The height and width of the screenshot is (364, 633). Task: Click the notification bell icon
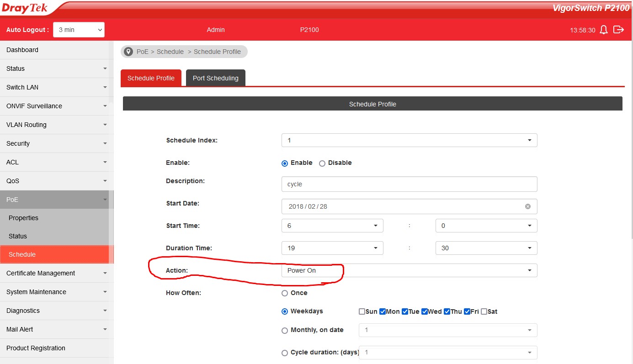point(604,30)
